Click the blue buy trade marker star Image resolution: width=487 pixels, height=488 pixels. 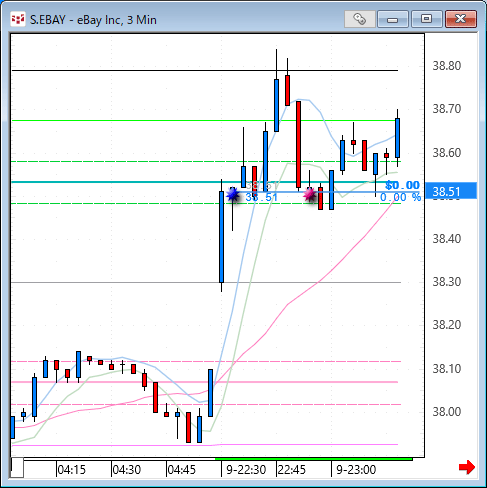233,194
